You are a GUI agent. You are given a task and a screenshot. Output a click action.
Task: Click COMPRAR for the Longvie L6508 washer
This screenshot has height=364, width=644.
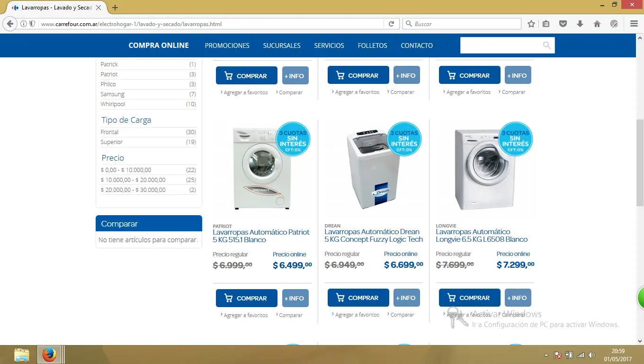click(470, 298)
